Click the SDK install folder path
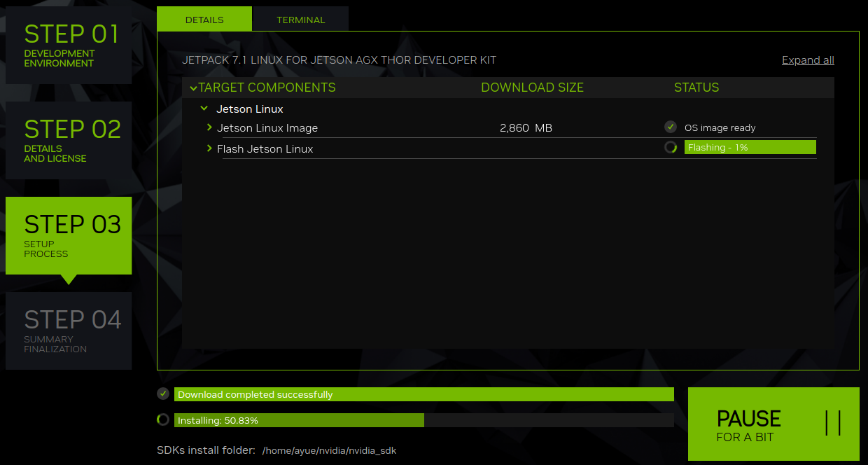Image resolution: width=868 pixels, height=465 pixels. pos(329,450)
